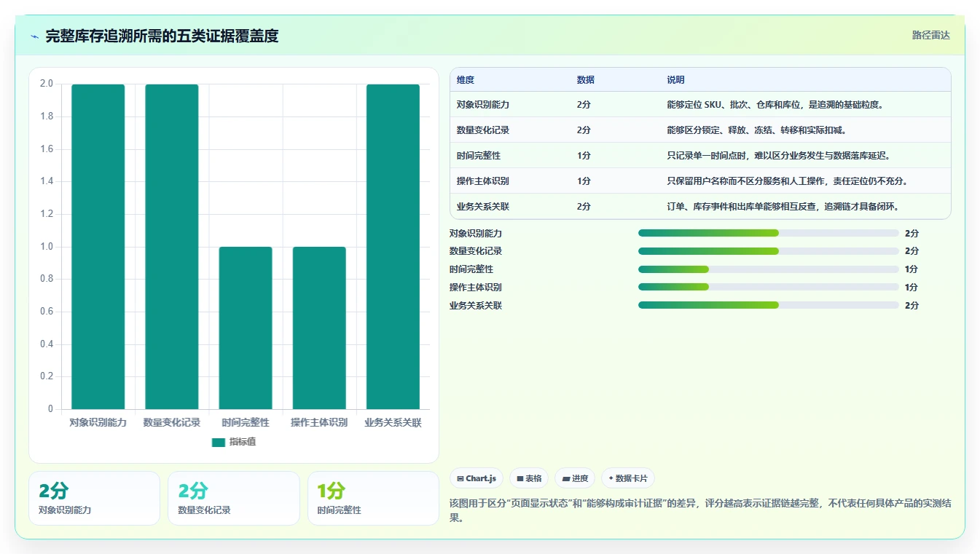980x554 pixels.
Task: Select the 业务关系关联 table row name
Action: coord(483,207)
